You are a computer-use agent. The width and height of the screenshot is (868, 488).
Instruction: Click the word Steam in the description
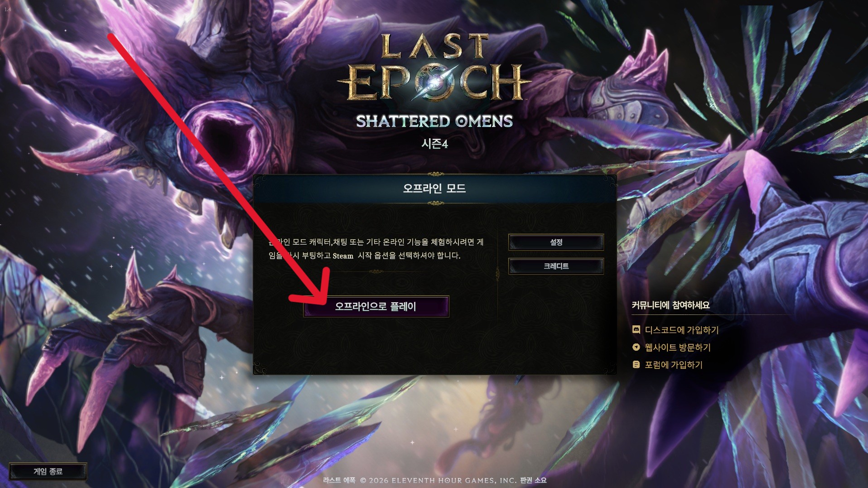click(343, 256)
